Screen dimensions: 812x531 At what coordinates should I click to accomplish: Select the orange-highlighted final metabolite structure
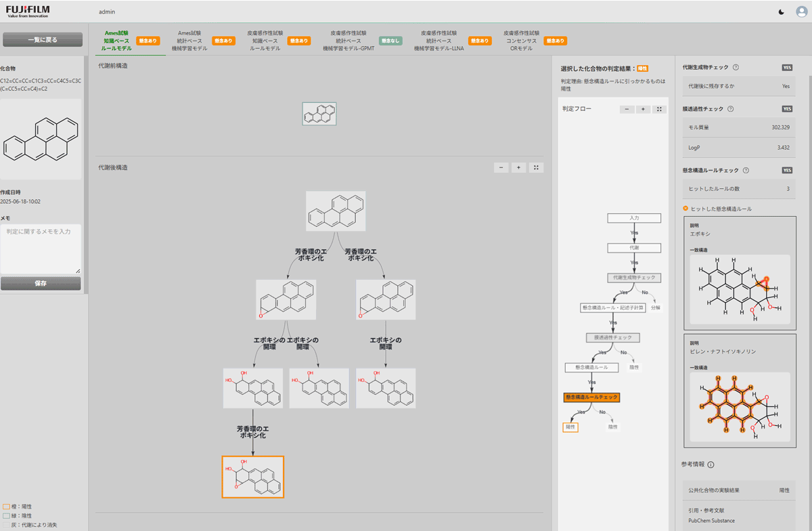(253, 477)
